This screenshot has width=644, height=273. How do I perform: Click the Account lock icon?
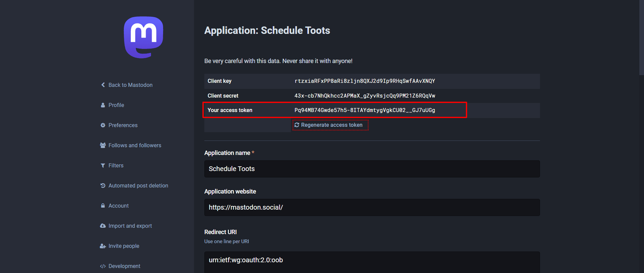[103, 206]
